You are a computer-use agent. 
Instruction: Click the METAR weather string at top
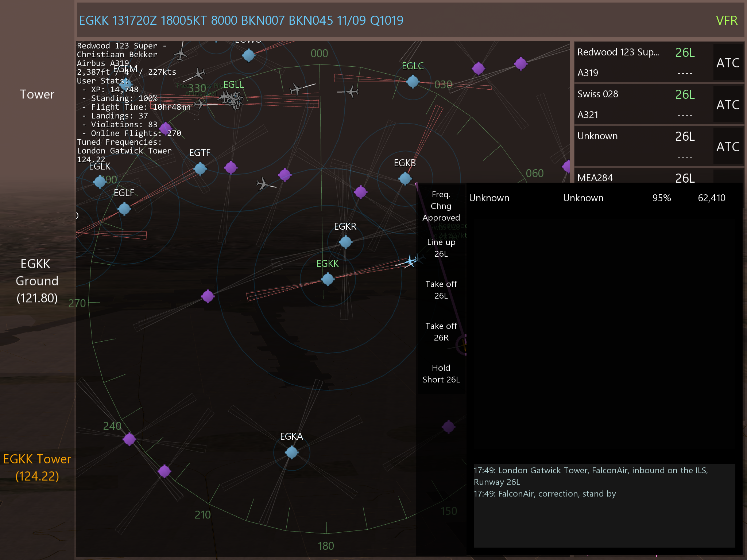[241, 20]
